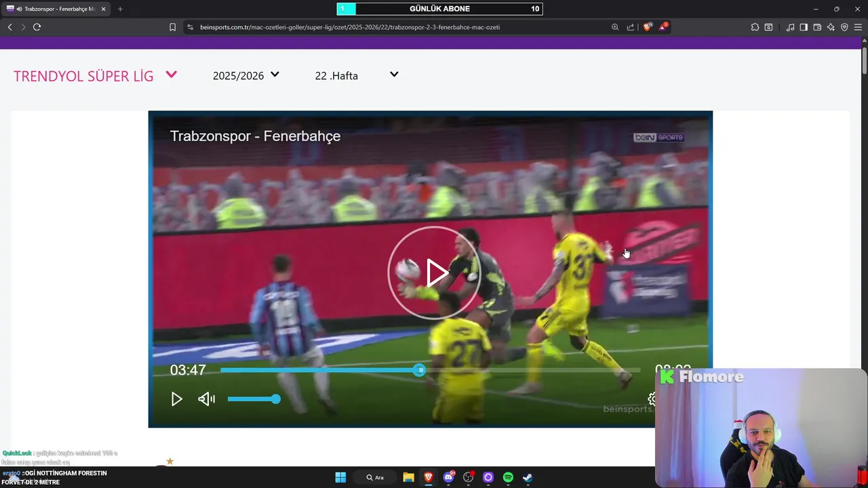Click the taskbar Ara search box
Screen dimensions: 868x488
pos(375,477)
